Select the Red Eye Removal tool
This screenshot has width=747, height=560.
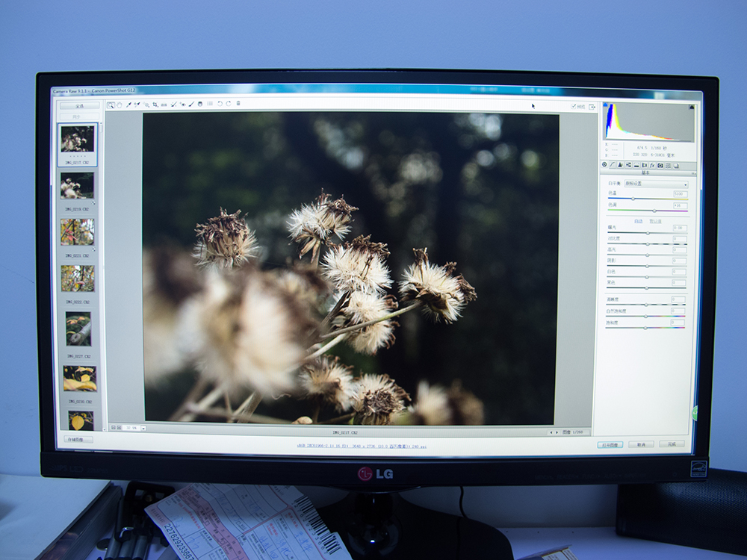(183, 104)
